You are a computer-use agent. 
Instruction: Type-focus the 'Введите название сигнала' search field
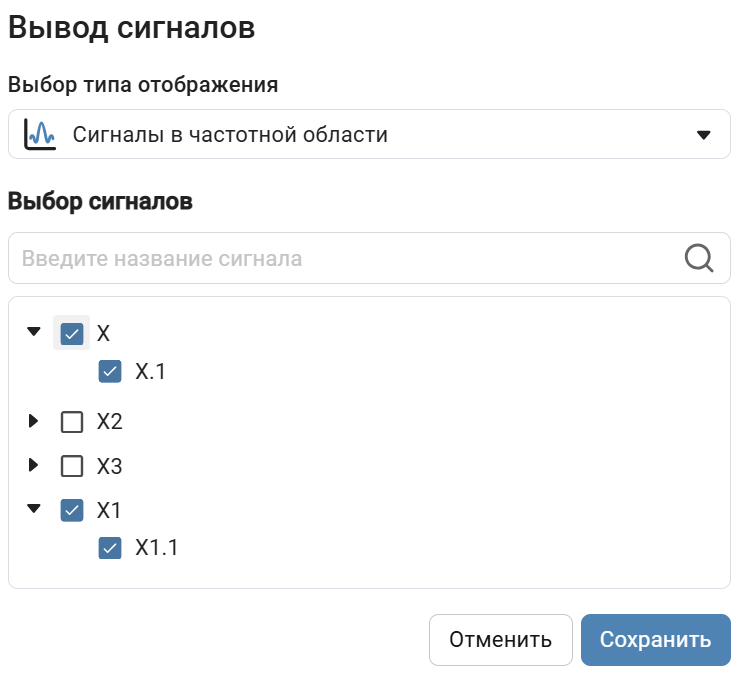[x=340, y=259]
